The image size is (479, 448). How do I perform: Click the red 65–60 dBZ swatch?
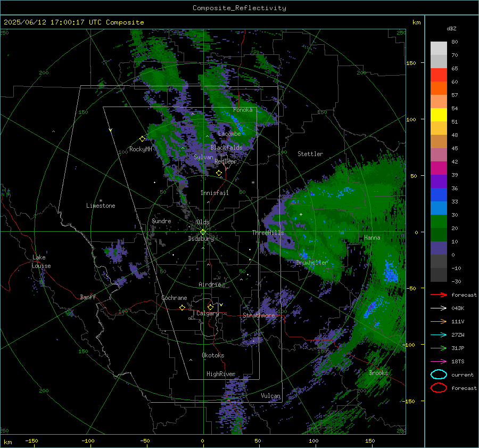tap(439, 75)
